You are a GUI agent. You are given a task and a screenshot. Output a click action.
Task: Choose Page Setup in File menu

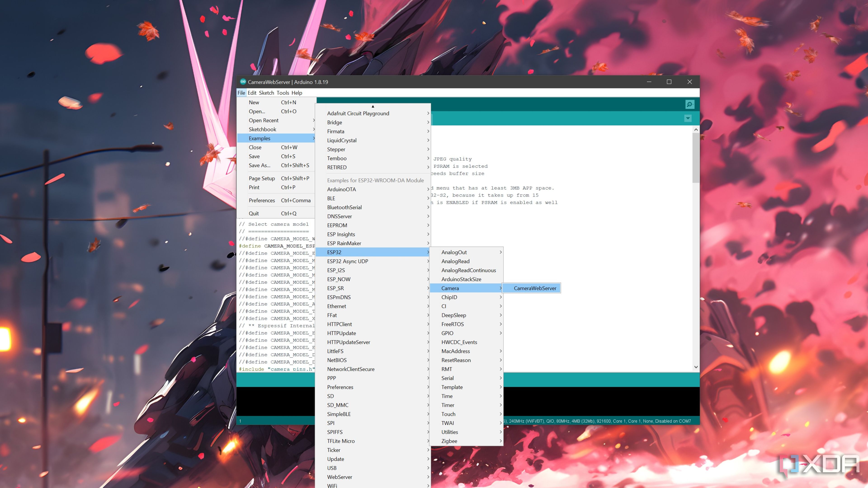click(x=276, y=178)
